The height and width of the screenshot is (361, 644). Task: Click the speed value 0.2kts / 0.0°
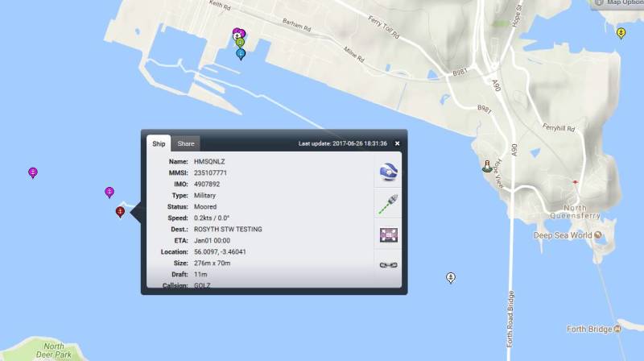point(212,218)
